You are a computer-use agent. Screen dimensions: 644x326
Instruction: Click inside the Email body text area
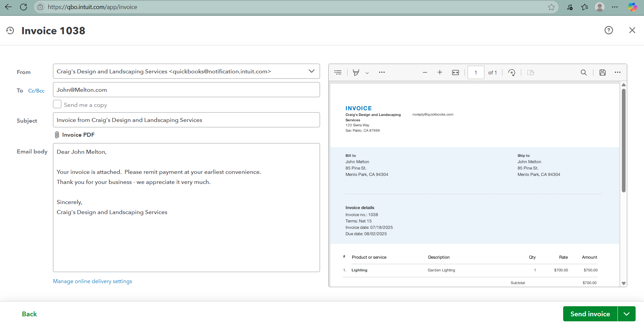click(186, 208)
